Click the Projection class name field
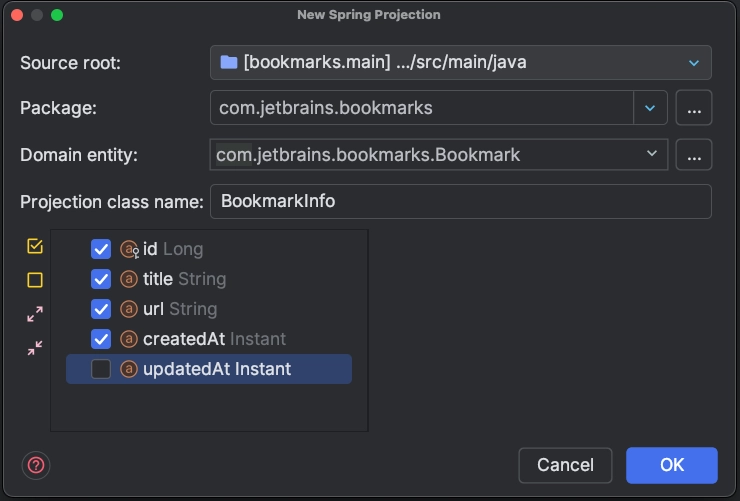740x501 pixels. click(461, 201)
